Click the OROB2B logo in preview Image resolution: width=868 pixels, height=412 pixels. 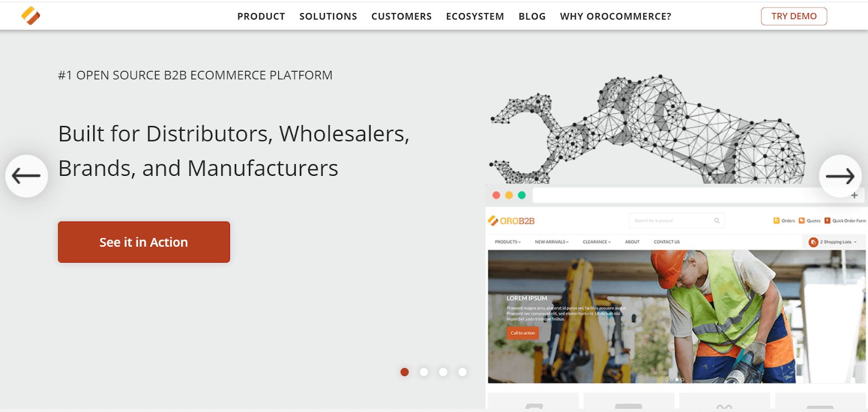click(512, 221)
